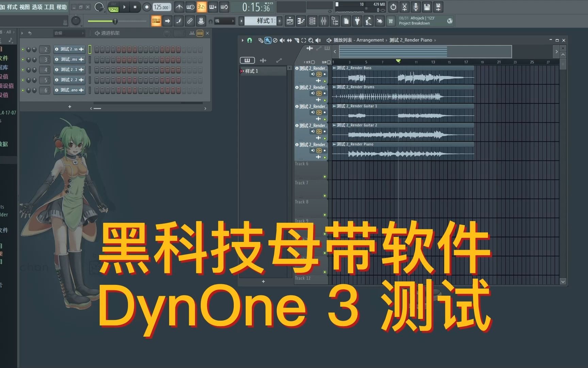Switch picker panel to the audio clips tab
This screenshot has height=368, width=588.
[x=263, y=60]
